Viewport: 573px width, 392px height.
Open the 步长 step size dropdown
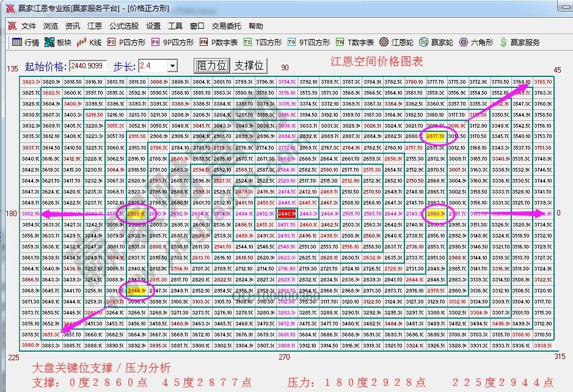click(171, 64)
